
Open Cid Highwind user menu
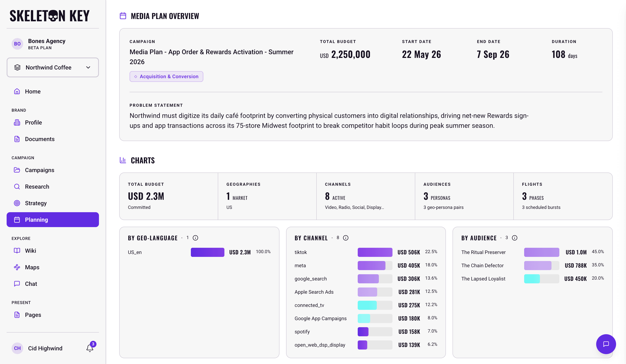(x=45, y=348)
